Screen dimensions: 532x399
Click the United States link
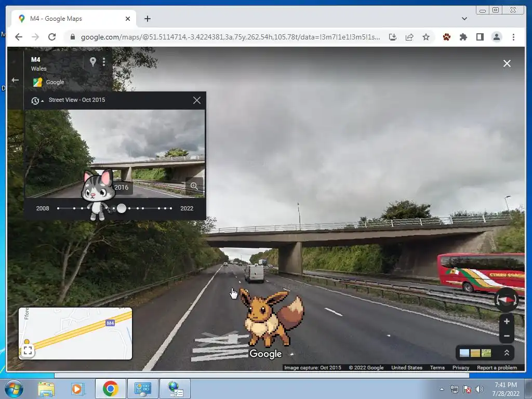coord(407,368)
